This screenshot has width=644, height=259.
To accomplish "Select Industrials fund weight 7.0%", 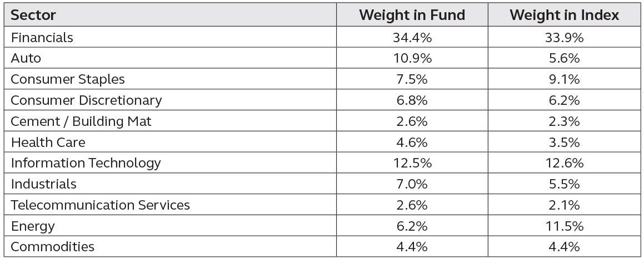I will point(412,184).
